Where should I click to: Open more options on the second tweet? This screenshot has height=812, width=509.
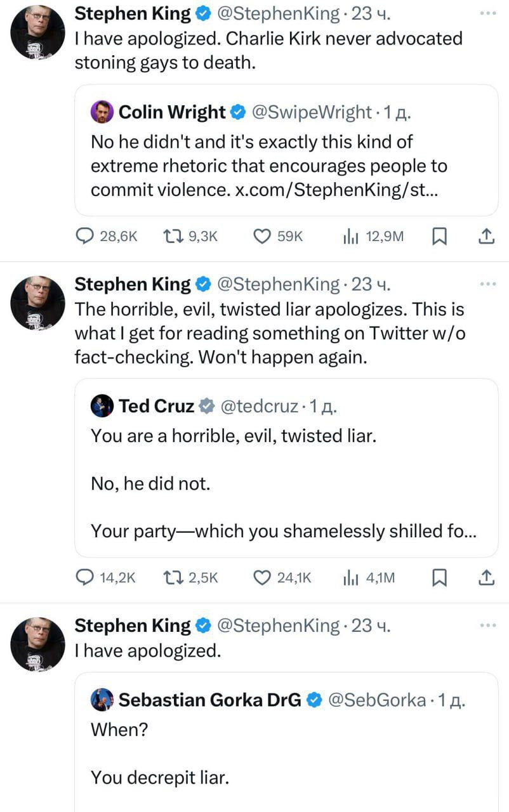tap(487, 284)
